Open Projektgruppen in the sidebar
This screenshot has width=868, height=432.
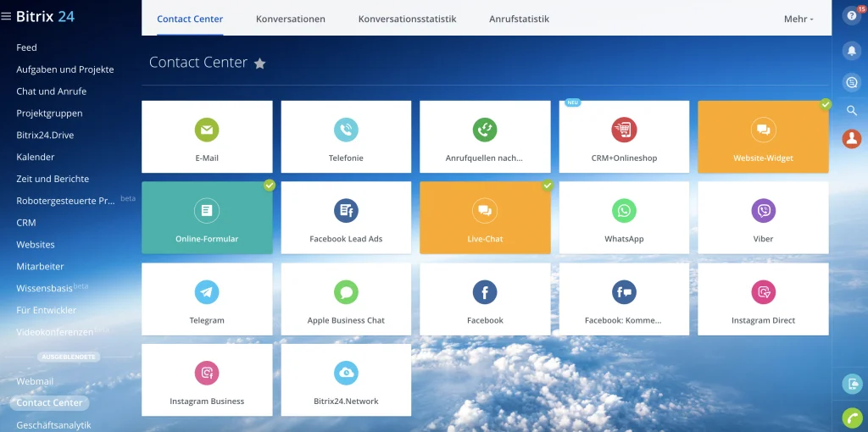click(49, 114)
